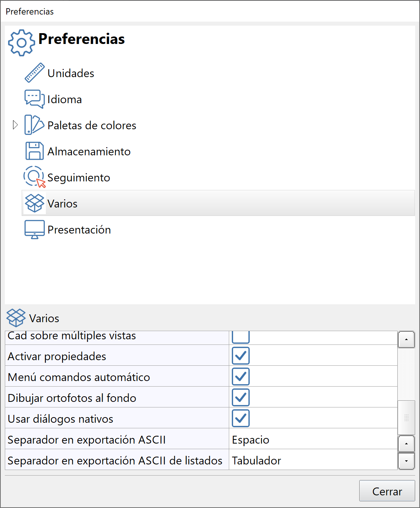
Task: Expand the Paletas de colores tree entry
Action: tap(15, 125)
